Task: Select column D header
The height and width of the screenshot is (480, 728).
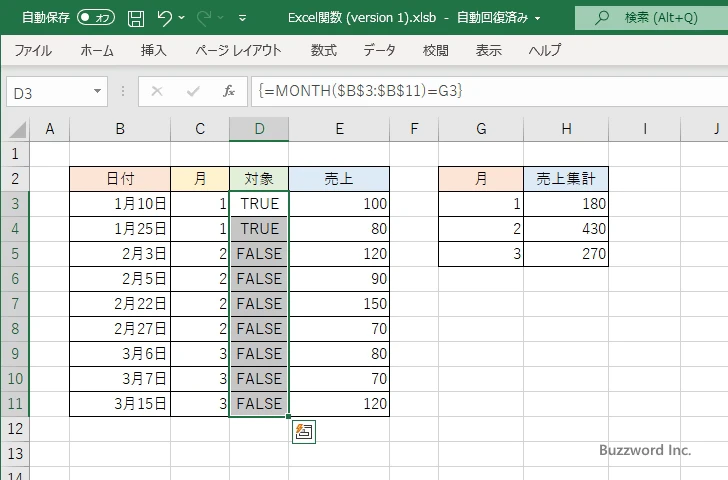Action: click(259, 129)
